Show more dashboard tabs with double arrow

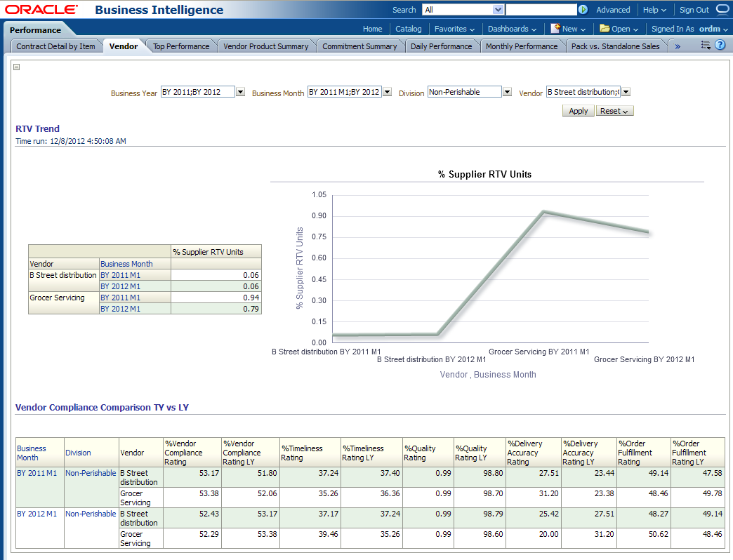point(678,46)
